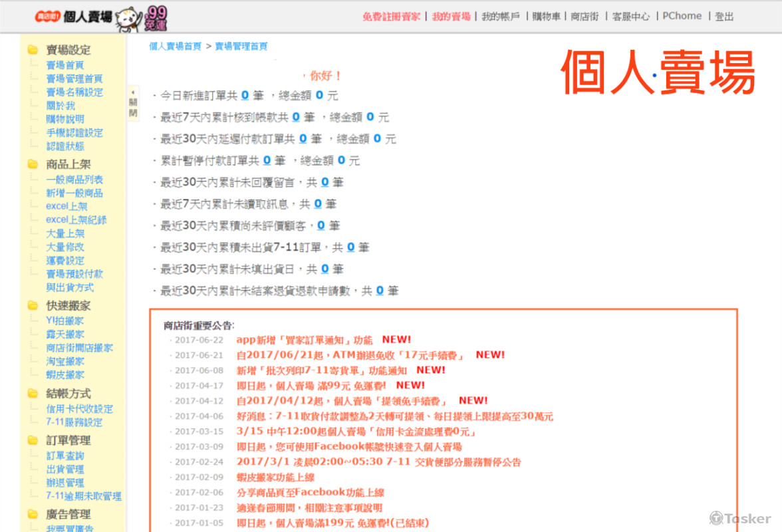Click the folder icon beside 商品上架
Screen dimensions: 782x532
pos(32,164)
